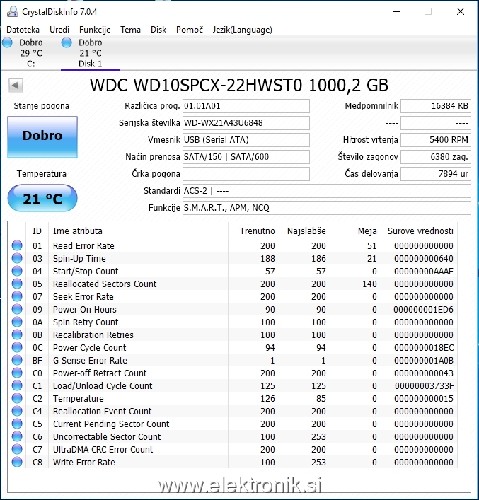Minimize the CrystalDiskInfo window
Image resolution: width=479 pixels, height=500 pixels.
click(x=396, y=12)
